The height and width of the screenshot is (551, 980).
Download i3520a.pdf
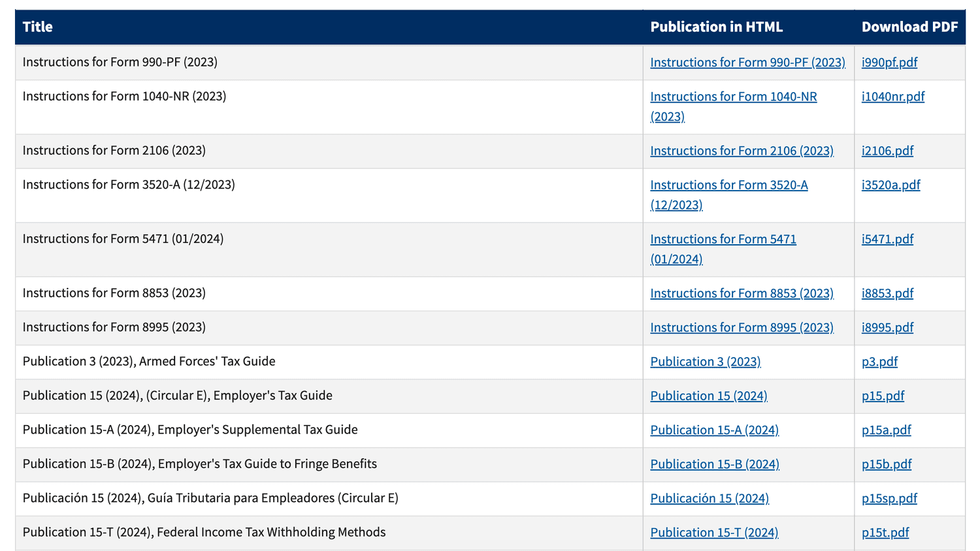890,185
